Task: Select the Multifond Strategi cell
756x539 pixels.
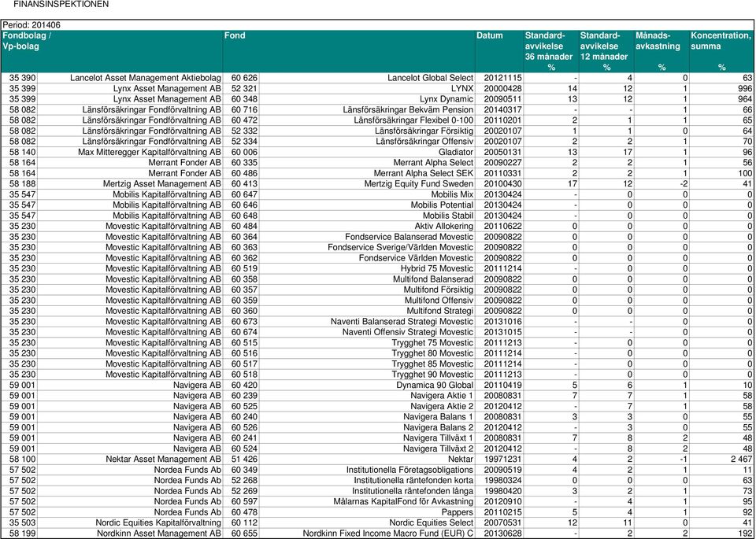Action: point(366,311)
